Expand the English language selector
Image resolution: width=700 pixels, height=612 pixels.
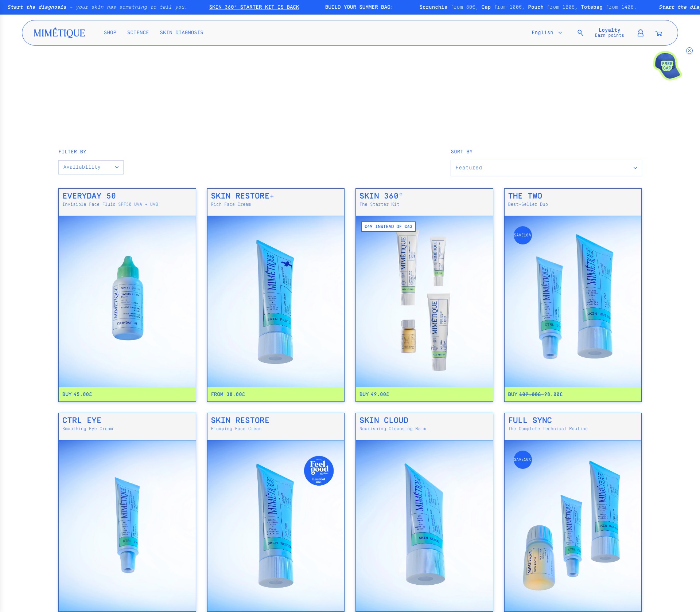[x=547, y=33]
